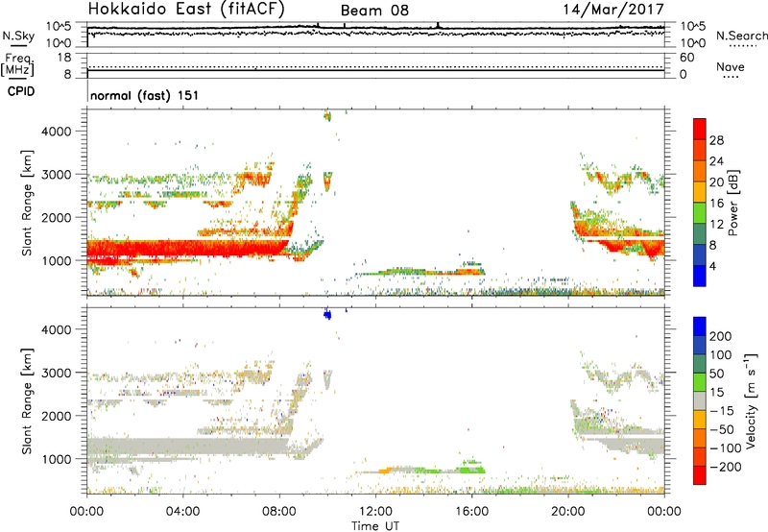Select the 'N.Sky' legend label
This screenshot has width=768, height=532.
[x=18, y=36]
